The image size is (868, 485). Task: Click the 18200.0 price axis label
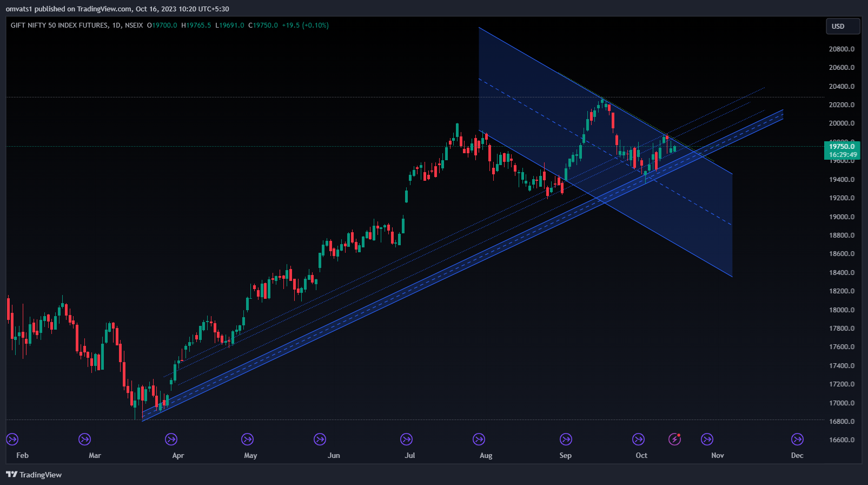click(842, 291)
